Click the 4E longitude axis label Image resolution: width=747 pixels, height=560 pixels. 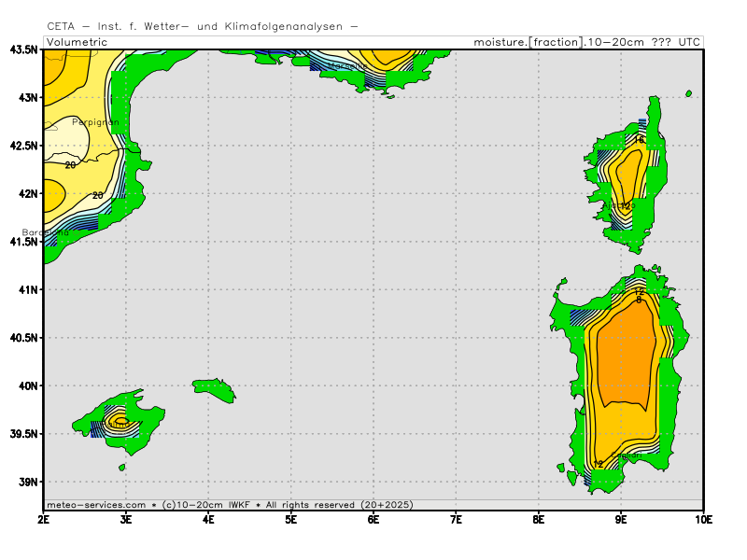(208, 520)
